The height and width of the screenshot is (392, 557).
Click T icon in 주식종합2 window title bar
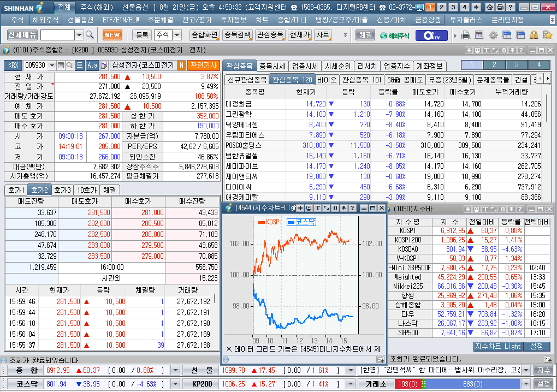point(487,50)
